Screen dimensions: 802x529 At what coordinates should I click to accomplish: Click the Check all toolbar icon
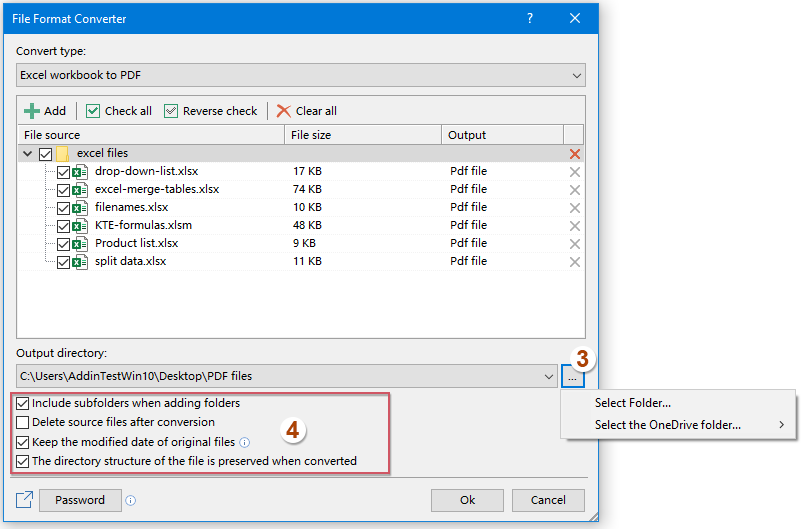(93, 111)
